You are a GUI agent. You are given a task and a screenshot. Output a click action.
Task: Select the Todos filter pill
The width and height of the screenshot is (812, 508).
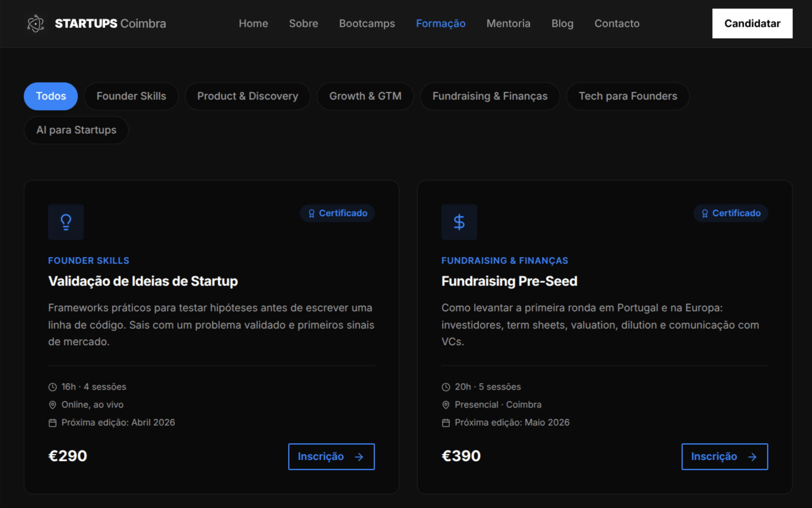point(51,96)
